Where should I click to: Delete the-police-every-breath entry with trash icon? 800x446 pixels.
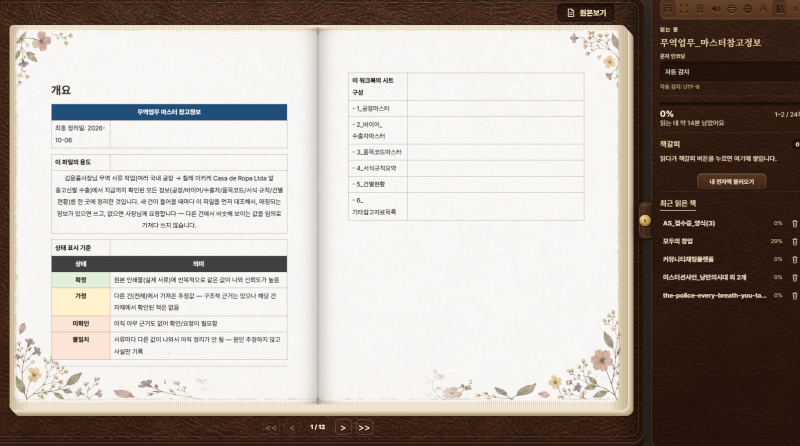(x=794, y=295)
